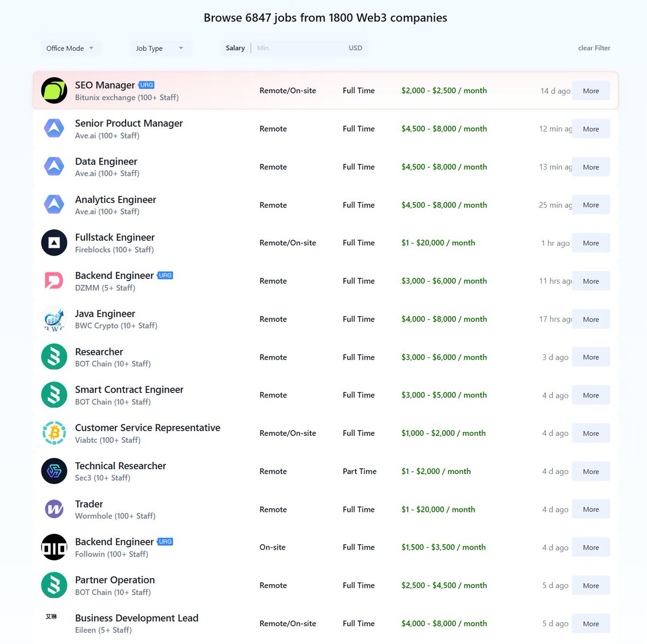
Task: Click BWC Crypto (10+ Staff) text
Action: [x=116, y=326]
